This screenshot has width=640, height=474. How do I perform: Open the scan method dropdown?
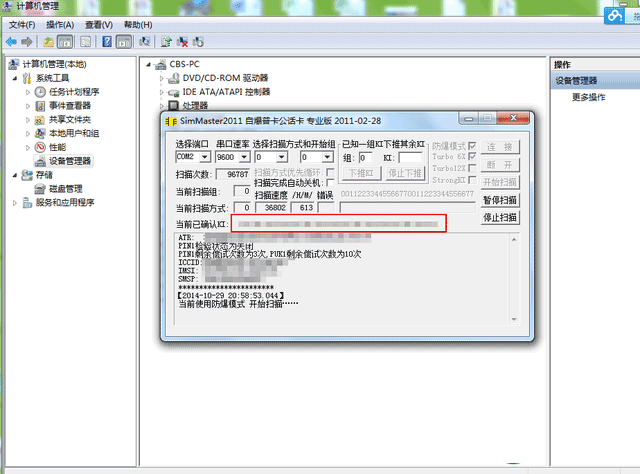point(282,157)
